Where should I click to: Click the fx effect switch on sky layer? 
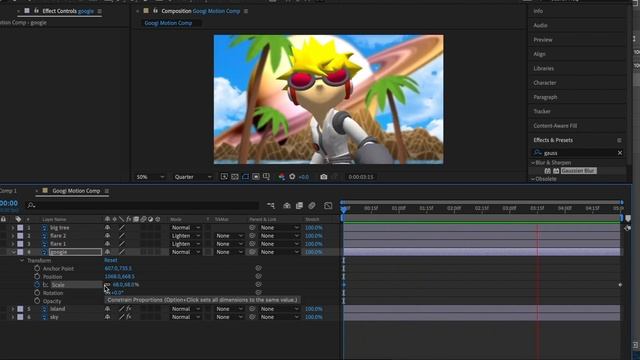pyautogui.click(x=129, y=317)
